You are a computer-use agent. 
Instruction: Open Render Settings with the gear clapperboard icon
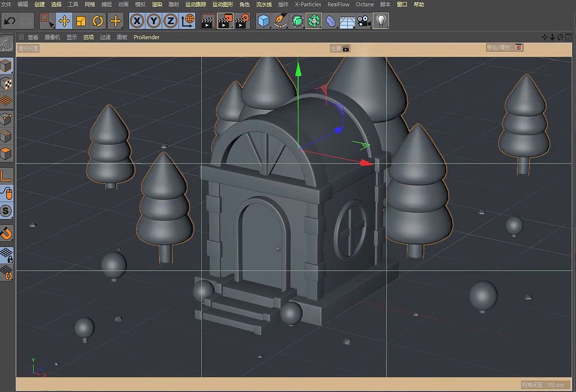(242, 21)
